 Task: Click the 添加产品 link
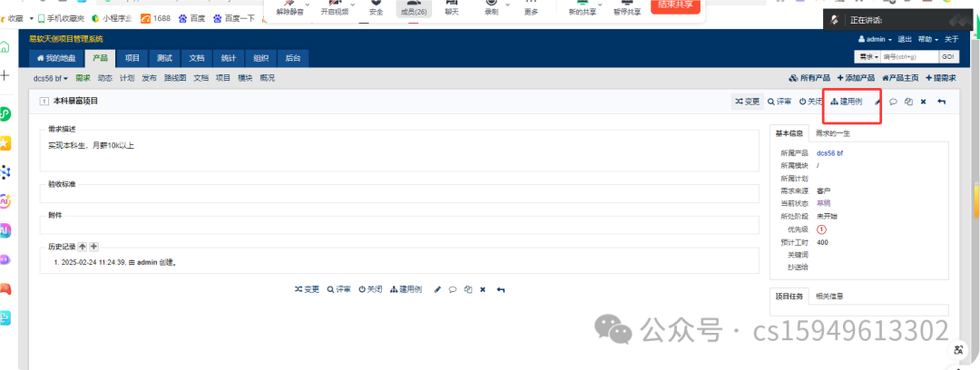pyautogui.click(x=856, y=78)
